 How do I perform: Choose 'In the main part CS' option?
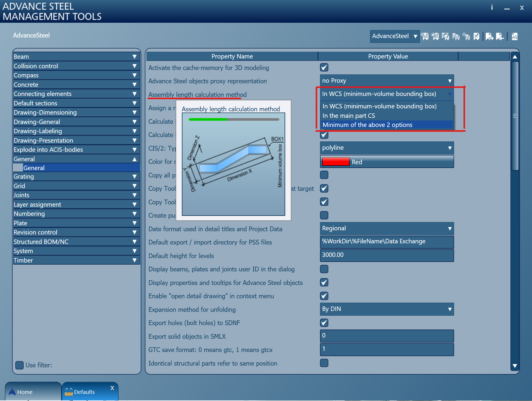(387, 116)
